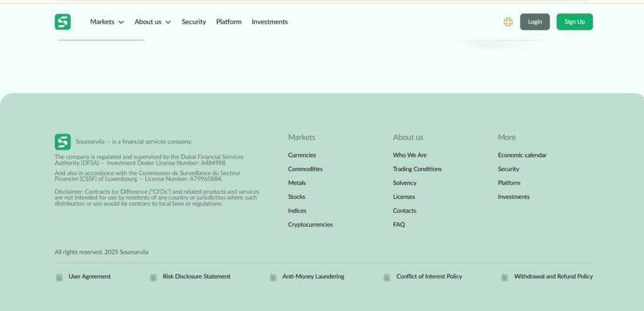Click the Risk Disclosure Statement document icon
Viewport: 644px width, 311px height.
(x=153, y=277)
